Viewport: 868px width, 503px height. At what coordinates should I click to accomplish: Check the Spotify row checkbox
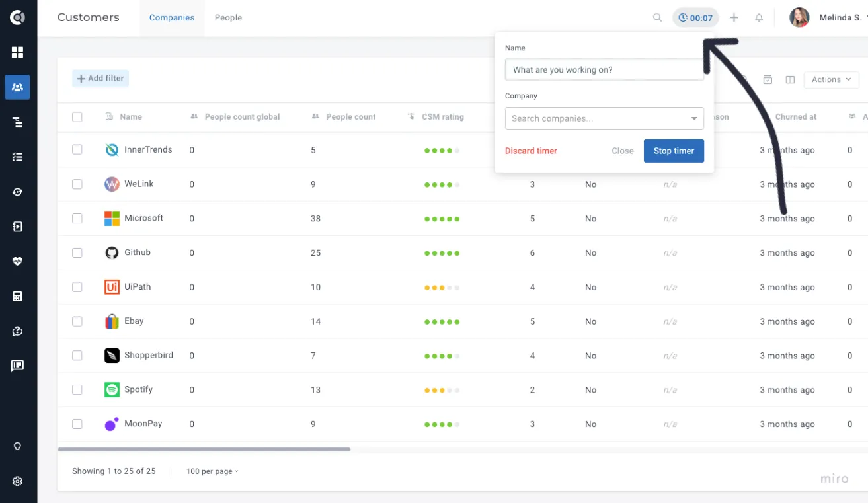click(x=77, y=390)
